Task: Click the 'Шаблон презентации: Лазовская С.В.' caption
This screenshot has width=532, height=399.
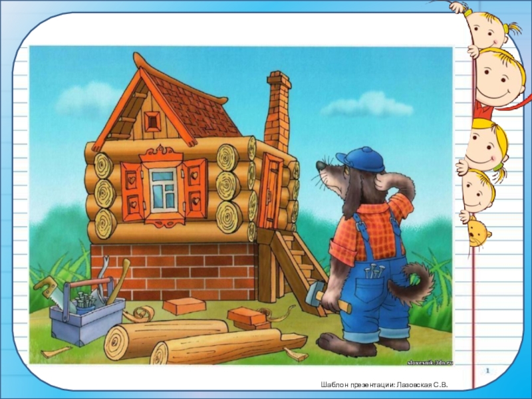Action: pyautogui.click(x=384, y=385)
